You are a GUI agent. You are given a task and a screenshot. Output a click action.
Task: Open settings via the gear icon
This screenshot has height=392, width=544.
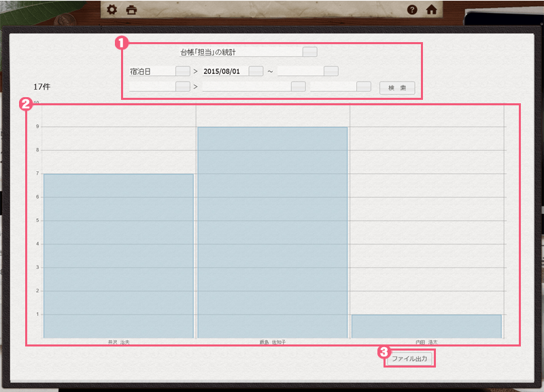click(113, 10)
